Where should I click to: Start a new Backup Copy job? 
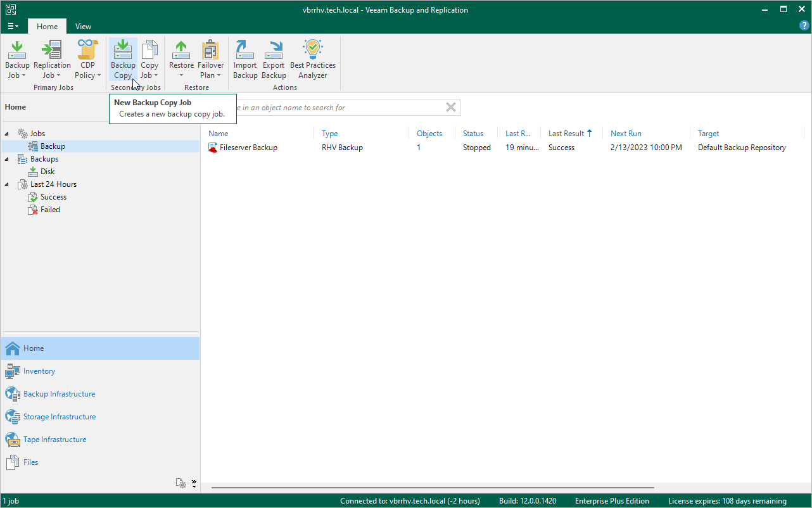tap(123, 60)
